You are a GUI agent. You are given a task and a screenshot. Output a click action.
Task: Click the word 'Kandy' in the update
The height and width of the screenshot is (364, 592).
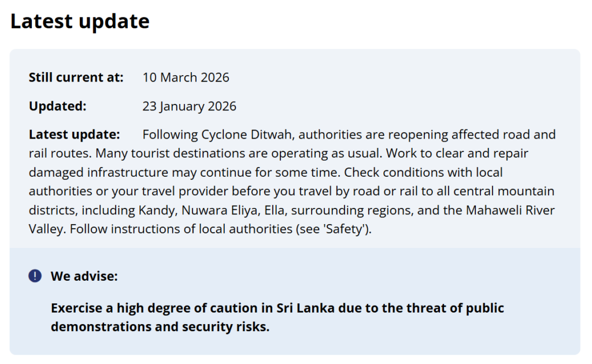tap(156, 210)
